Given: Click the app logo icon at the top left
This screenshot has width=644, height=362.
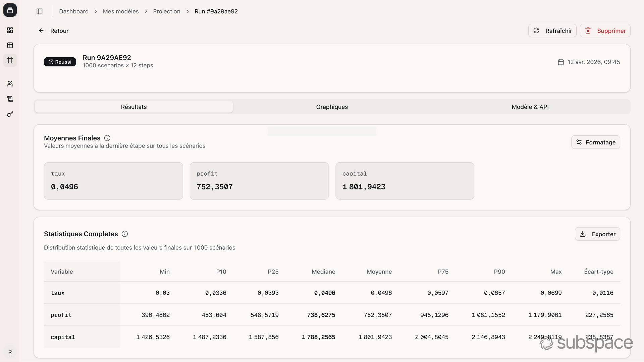Looking at the screenshot, I should point(10,10).
